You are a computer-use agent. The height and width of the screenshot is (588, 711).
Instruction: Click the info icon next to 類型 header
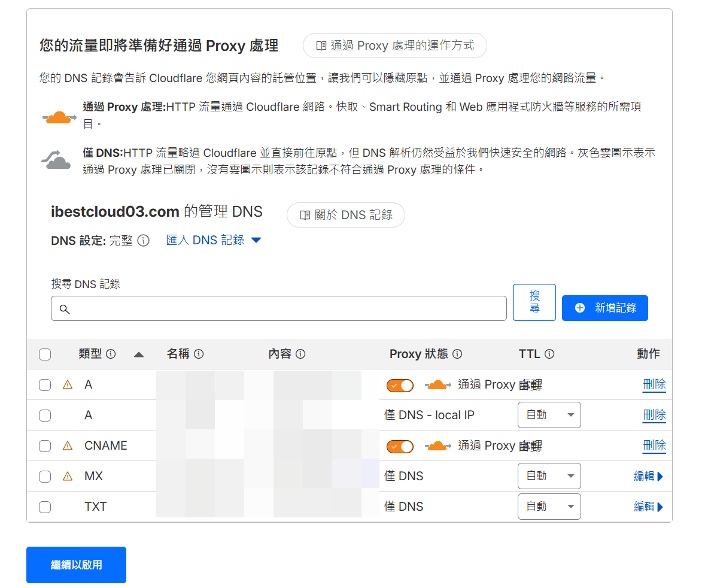coord(111,354)
